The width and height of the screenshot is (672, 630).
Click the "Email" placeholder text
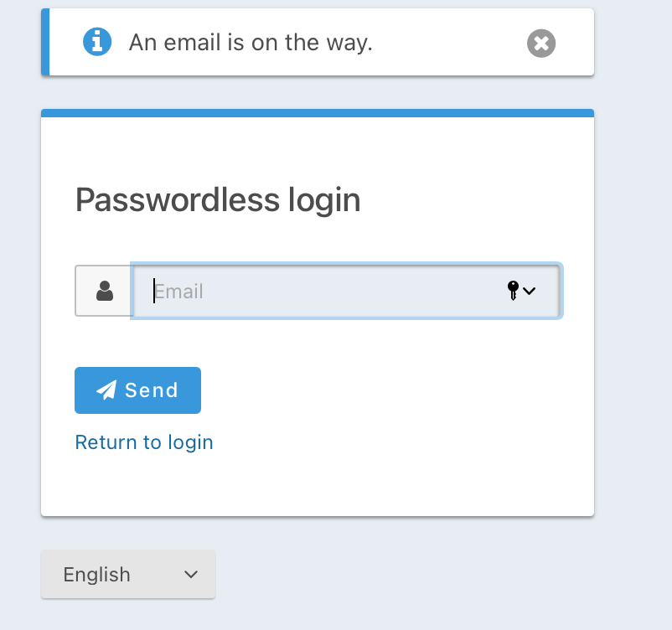click(x=178, y=292)
